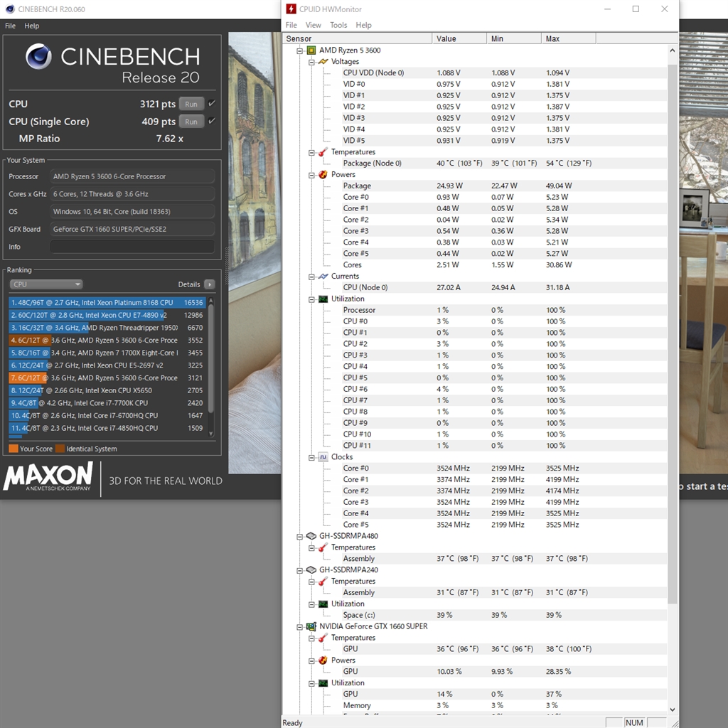
Task: Click the Cinebench logo sphere in the header
Action: 38,56
